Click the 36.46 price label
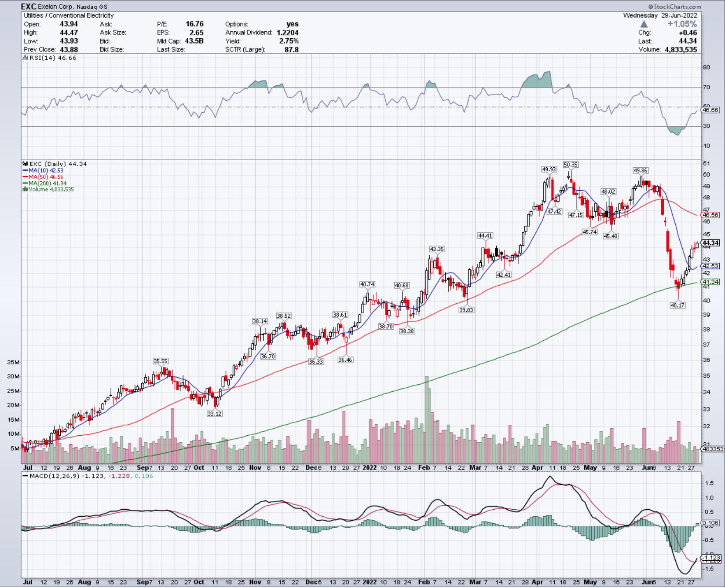The height and width of the screenshot is (588, 725). click(x=345, y=360)
